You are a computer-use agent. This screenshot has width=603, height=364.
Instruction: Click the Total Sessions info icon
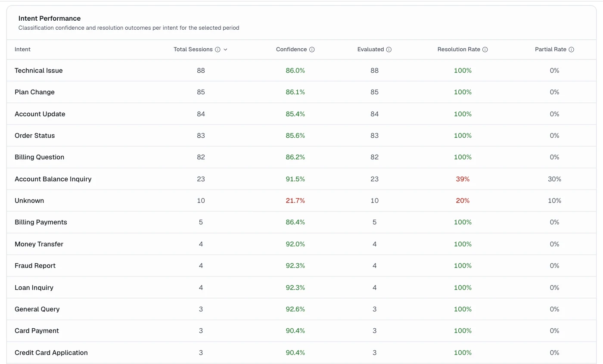(218, 50)
